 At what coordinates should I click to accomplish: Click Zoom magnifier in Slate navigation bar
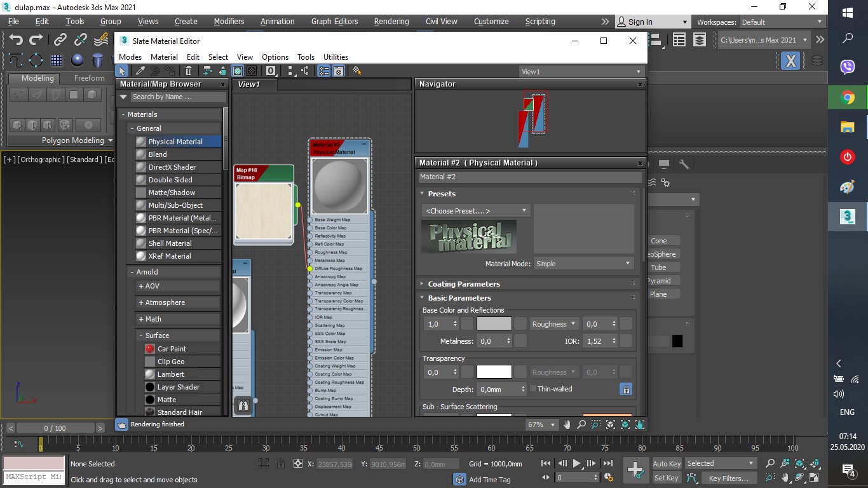[581, 424]
